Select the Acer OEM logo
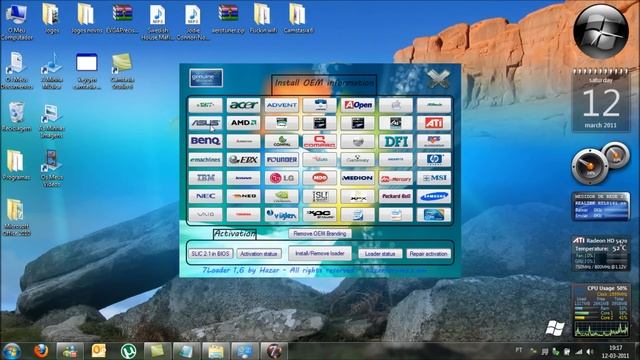 tap(243, 105)
